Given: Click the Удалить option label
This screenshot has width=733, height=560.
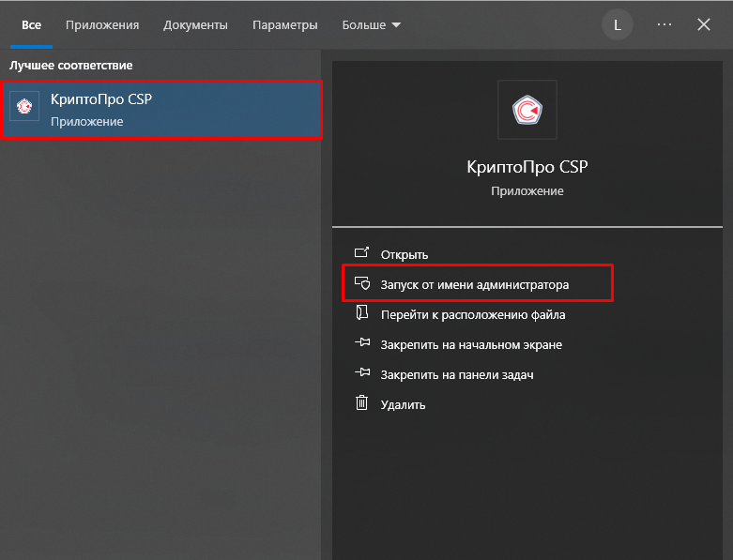Looking at the screenshot, I should point(403,405).
